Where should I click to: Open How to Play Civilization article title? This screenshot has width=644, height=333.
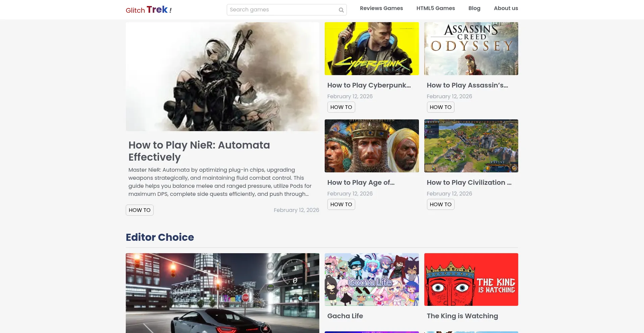point(469,182)
